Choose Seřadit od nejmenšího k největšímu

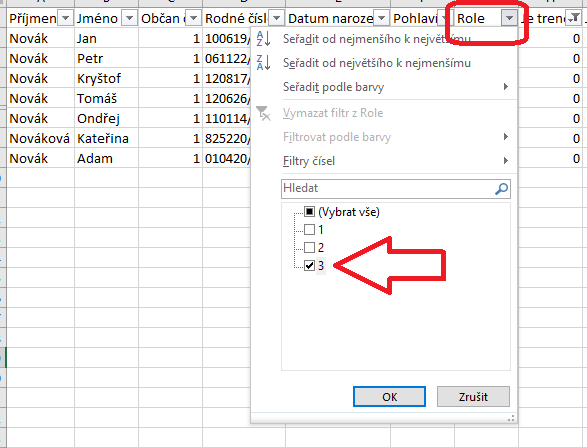[x=377, y=39]
